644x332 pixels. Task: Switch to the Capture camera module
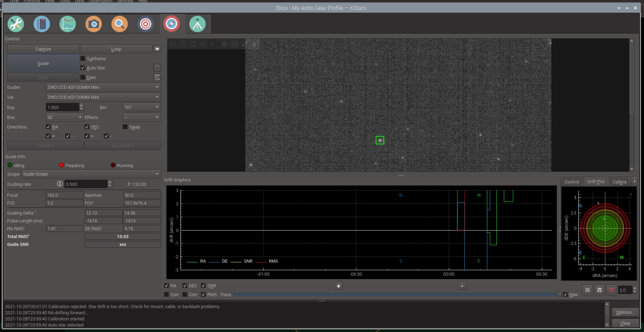point(94,24)
